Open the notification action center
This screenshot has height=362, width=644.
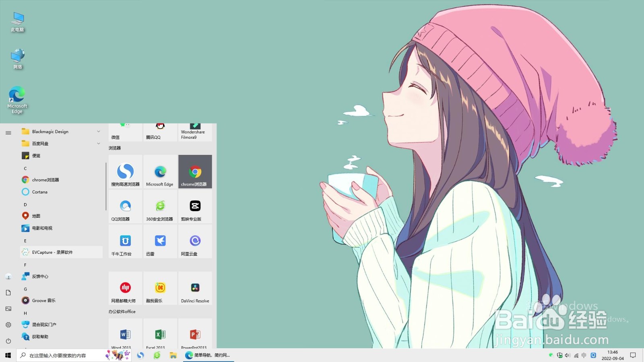[633, 355]
